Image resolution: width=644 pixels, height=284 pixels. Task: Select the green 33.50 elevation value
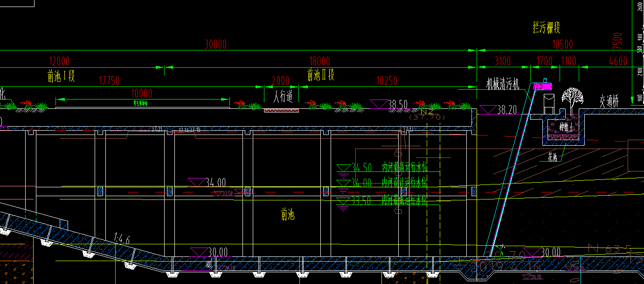(362, 200)
